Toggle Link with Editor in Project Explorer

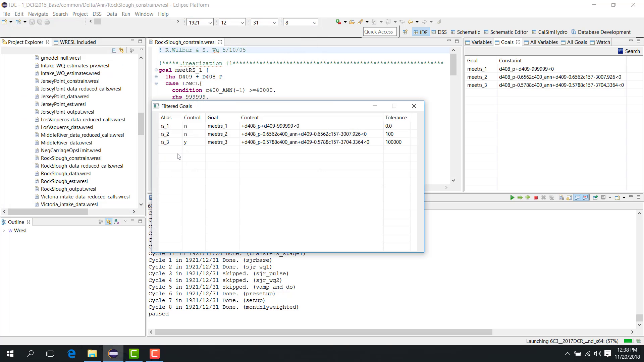click(121, 50)
